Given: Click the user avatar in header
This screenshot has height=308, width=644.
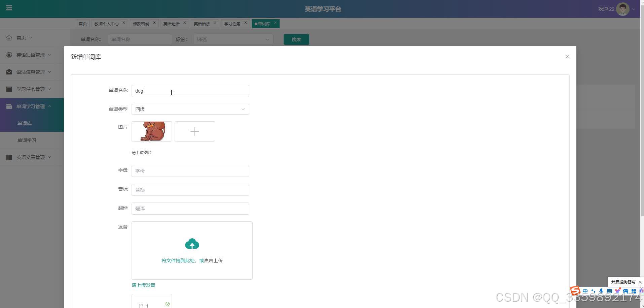Looking at the screenshot, I should point(622,9).
